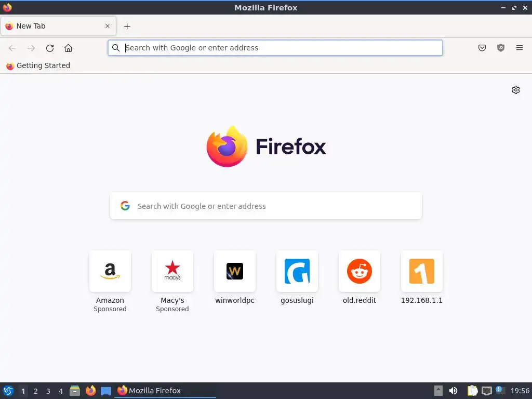Focus the address bar field
532x399 pixels.
pyautogui.click(x=275, y=48)
